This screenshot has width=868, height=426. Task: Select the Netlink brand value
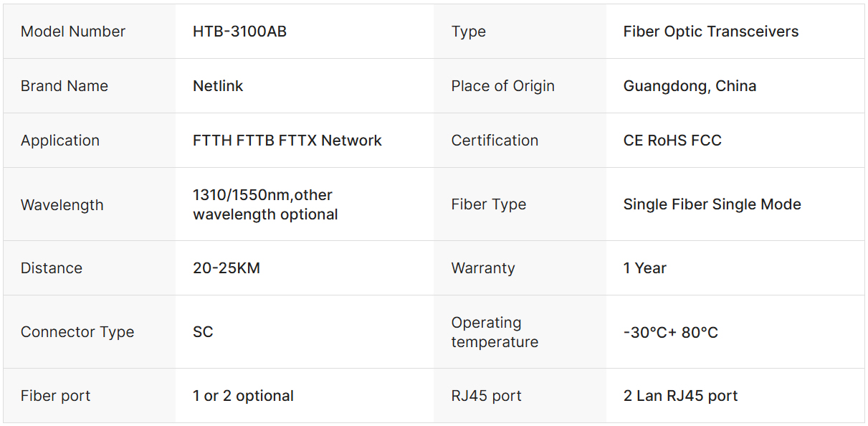(x=218, y=86)
